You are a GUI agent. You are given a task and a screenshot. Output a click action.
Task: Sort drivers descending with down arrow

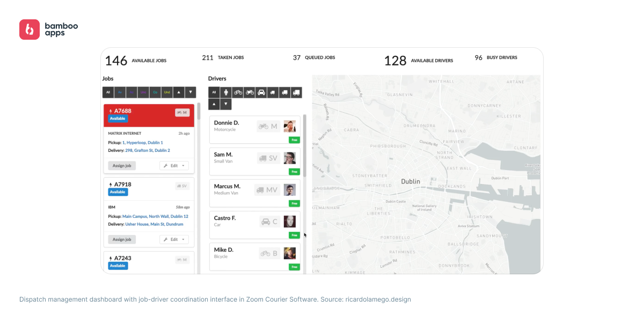tap(226, 104)
